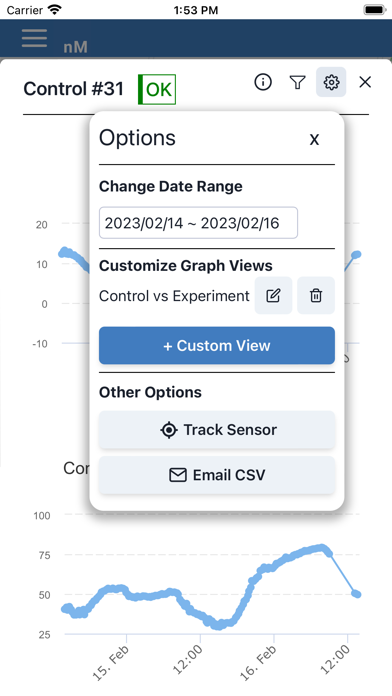Select the OK status badge
This screenshot has width=392, height=696.
157,90
